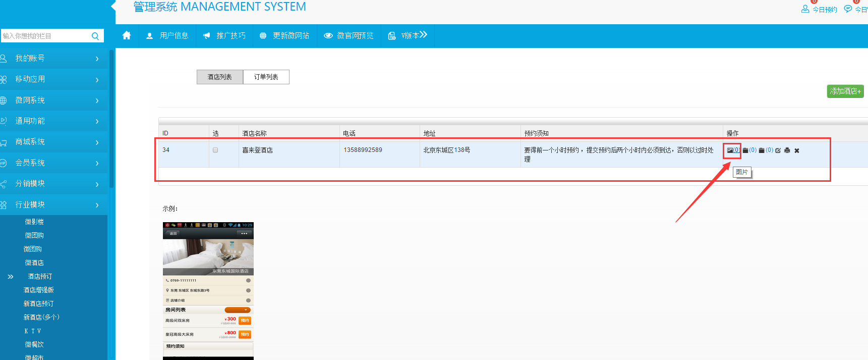Image resolution: width=868 pixels, height=360 pixels.
Task: Switch to the 订单列表 tab
Action: (266, 77)
